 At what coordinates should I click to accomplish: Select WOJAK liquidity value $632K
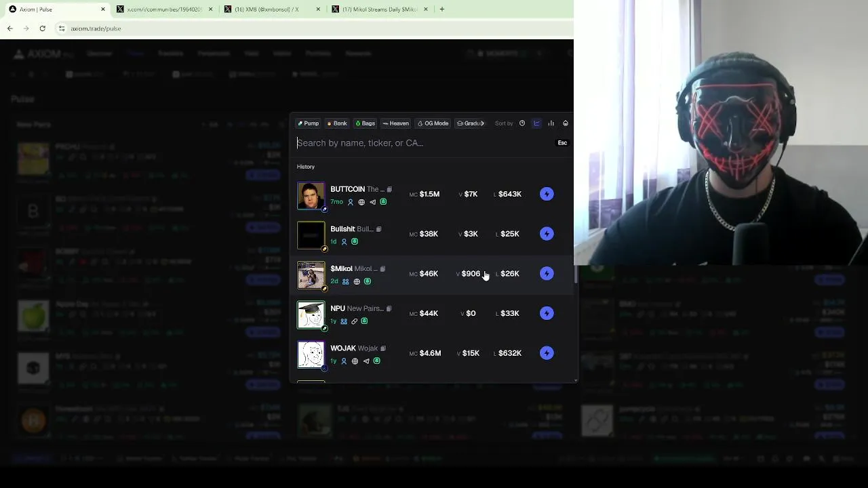[x=510, y=353]
